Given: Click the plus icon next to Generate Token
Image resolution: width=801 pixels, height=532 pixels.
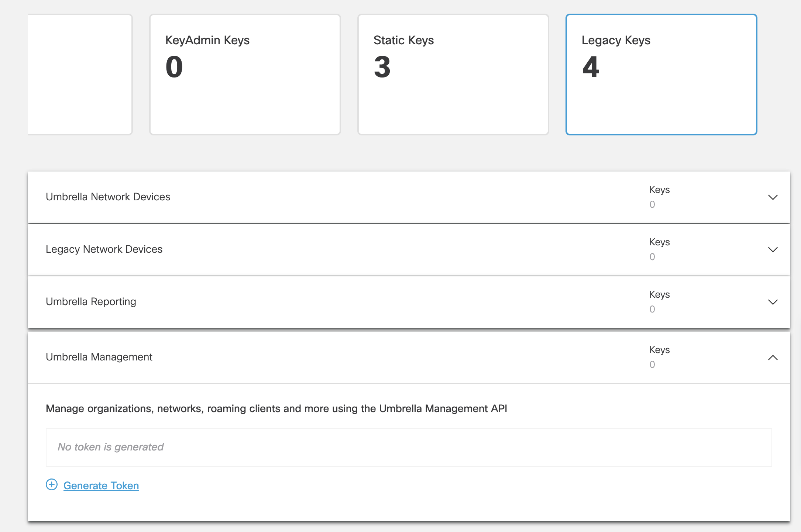Looking at the screenshot, I should [x=51, y=485].
